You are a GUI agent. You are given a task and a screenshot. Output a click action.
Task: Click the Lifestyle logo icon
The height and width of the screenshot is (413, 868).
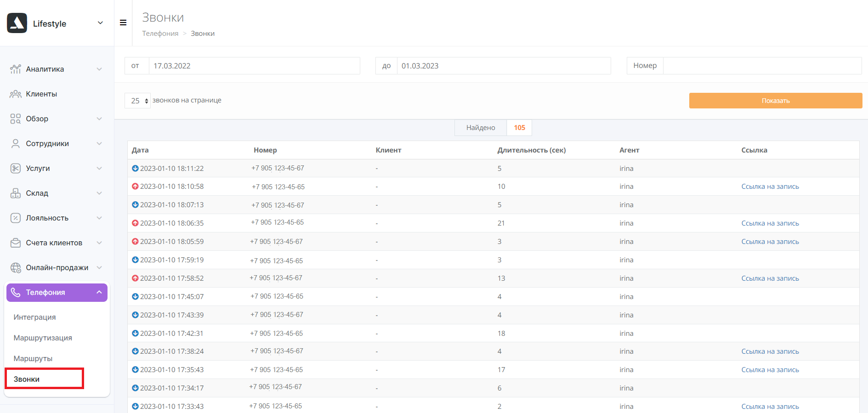click(17, 23)
